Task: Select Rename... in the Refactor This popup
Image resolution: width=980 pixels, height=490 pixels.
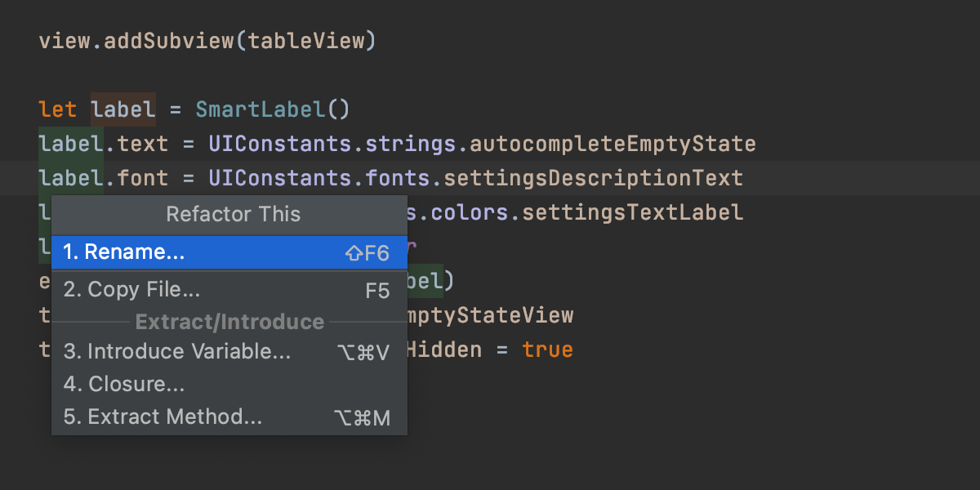Action: tap(124, 252)
